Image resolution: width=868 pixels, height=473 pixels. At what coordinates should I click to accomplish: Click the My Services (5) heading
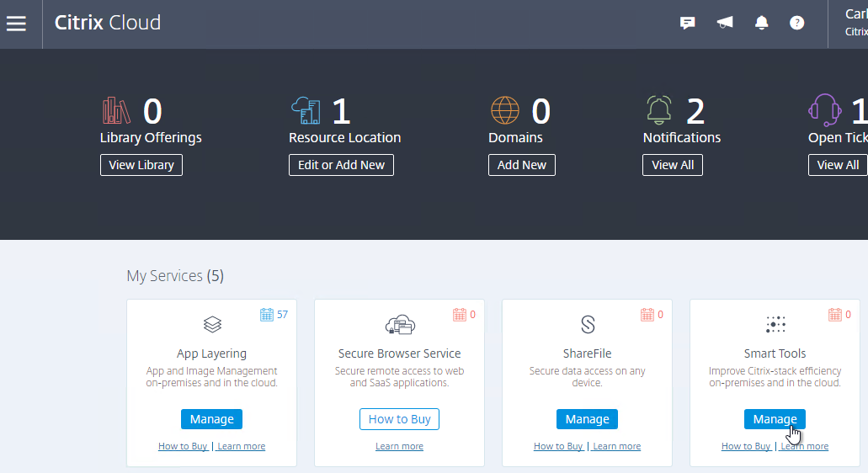175,275
